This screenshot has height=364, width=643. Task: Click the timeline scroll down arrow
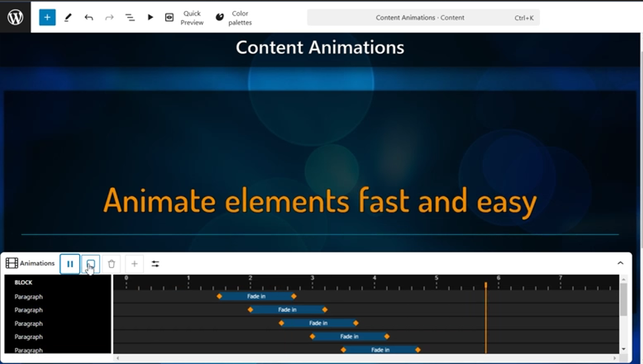[x=623, y=349]
